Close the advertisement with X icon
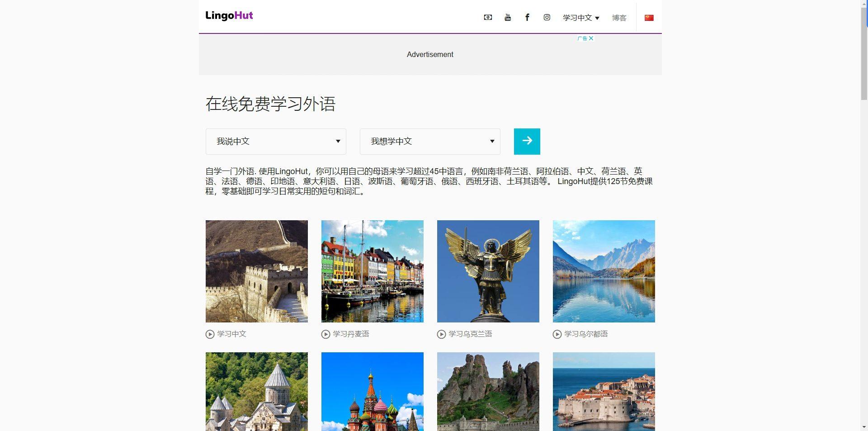868x431 pixels. (x=591, y=38)
